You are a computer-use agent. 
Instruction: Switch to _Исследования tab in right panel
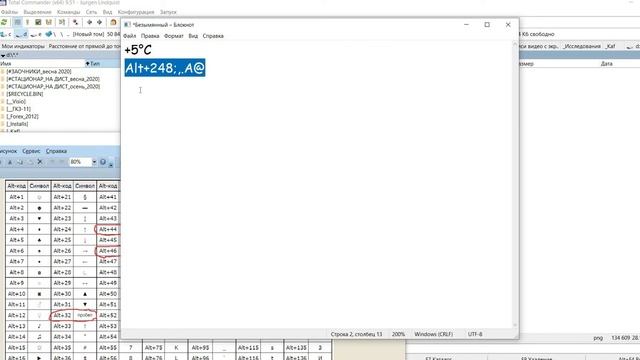pyautogui.click(x=582, y=47)
